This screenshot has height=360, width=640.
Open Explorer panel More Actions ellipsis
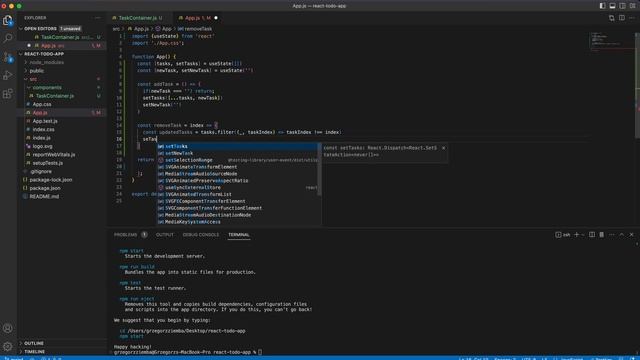[97, 18]
